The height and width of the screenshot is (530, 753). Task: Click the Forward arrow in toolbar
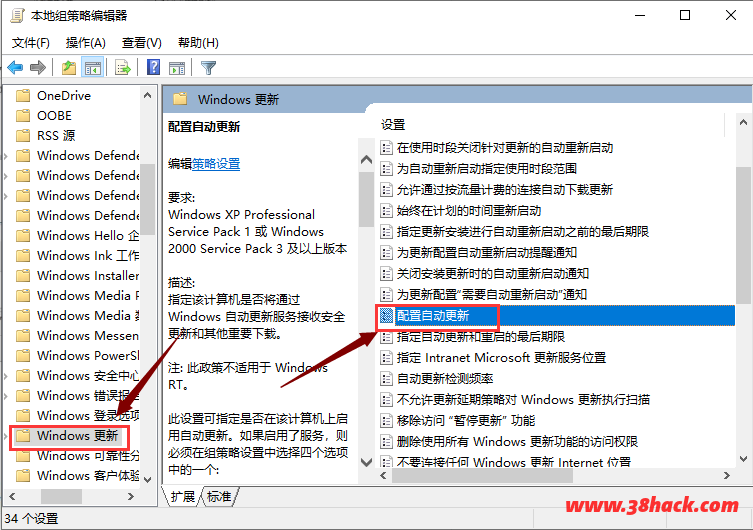click(x=38, y=68)
